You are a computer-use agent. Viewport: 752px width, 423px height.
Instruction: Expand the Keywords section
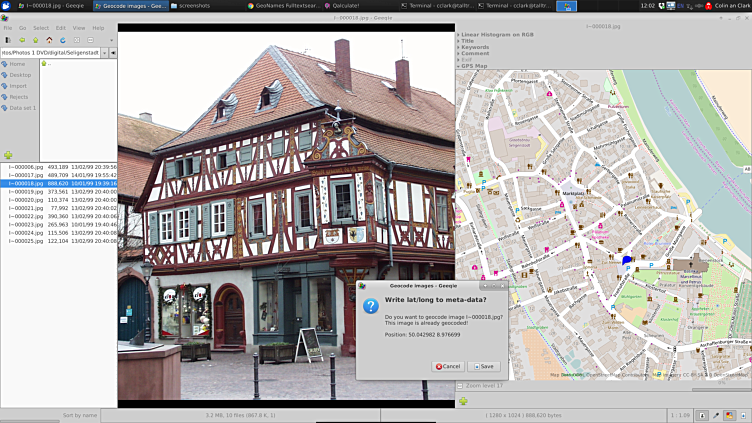(474, 47)
